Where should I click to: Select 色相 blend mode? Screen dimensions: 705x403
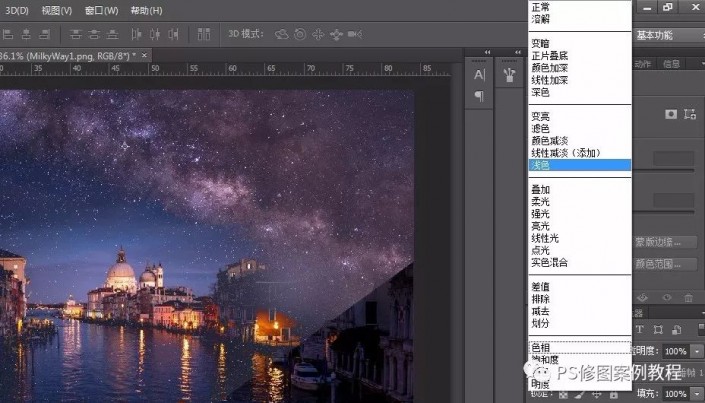tap(580, 347)
